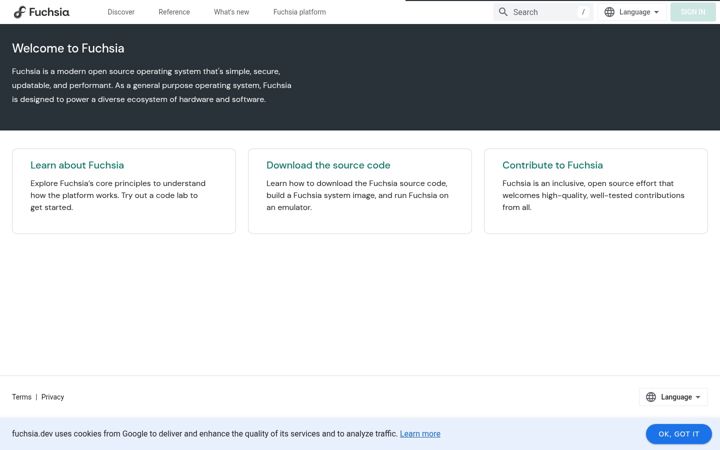Image resolution: width=720 pixels, height=450 pixels.
Task: Click the Fuchsia logo in header
Action: click(41, 12)
